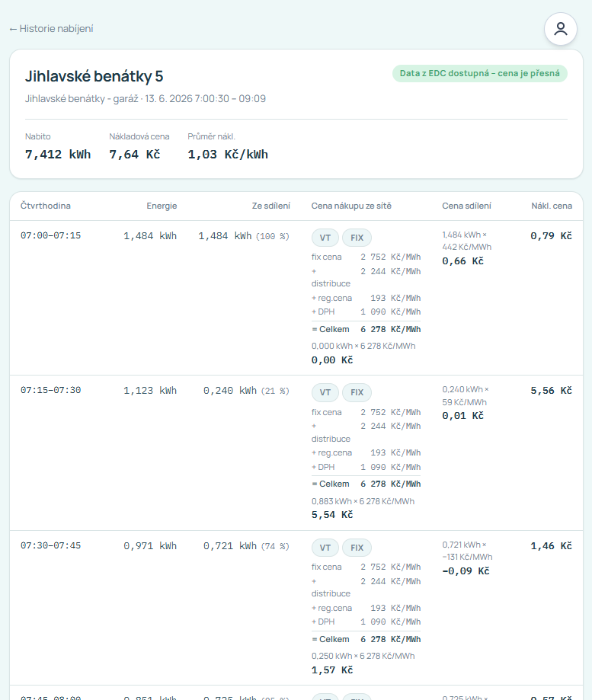This screenshot has width=592, height=700.
Task: Select the 0,01 Kč sharing price
Action: pos(463,416)
